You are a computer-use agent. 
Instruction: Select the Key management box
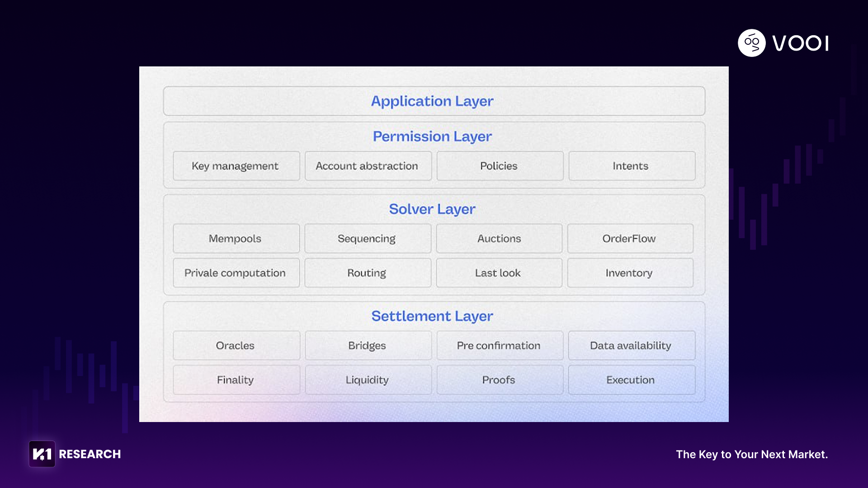click(x=236, y=166)
